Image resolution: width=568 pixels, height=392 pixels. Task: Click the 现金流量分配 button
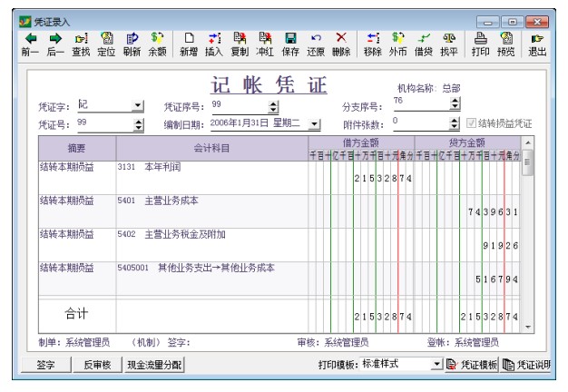tap(154, 365)
